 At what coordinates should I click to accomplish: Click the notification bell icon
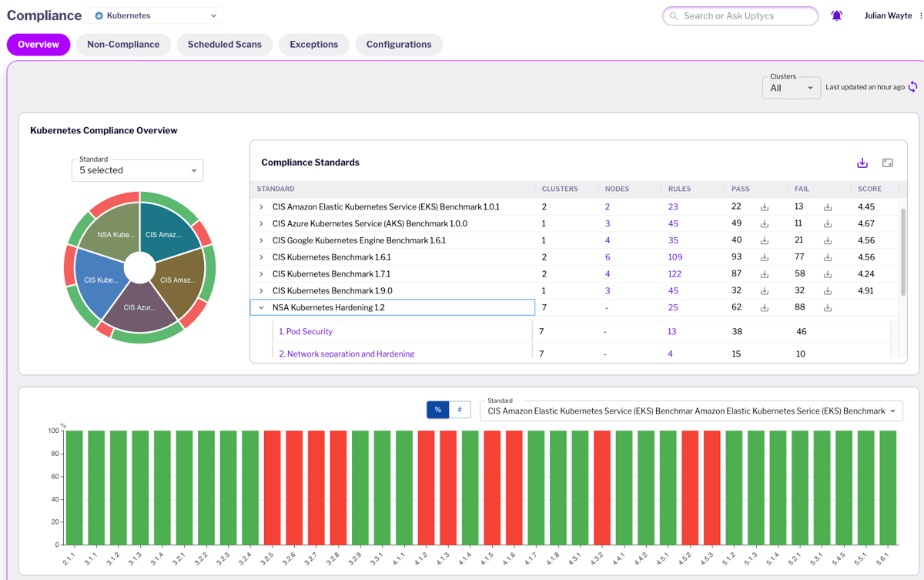[x=837, y=15]
